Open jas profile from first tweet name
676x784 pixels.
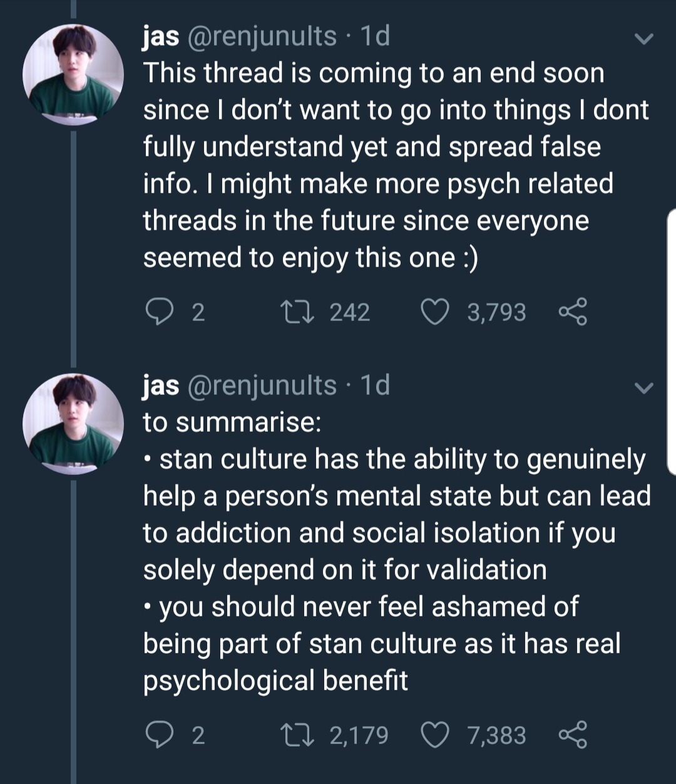[161, 36]
